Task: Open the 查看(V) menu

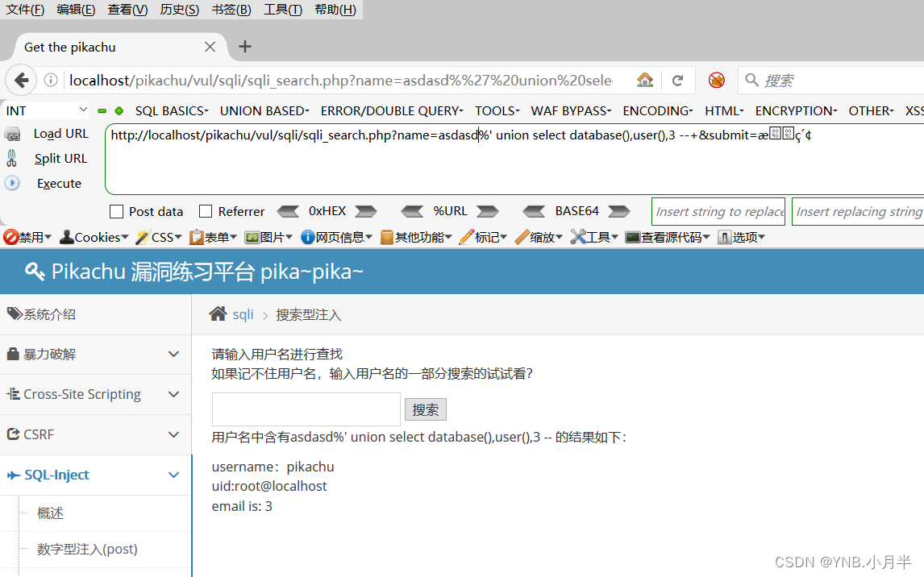Action: (x=128, y=10)
